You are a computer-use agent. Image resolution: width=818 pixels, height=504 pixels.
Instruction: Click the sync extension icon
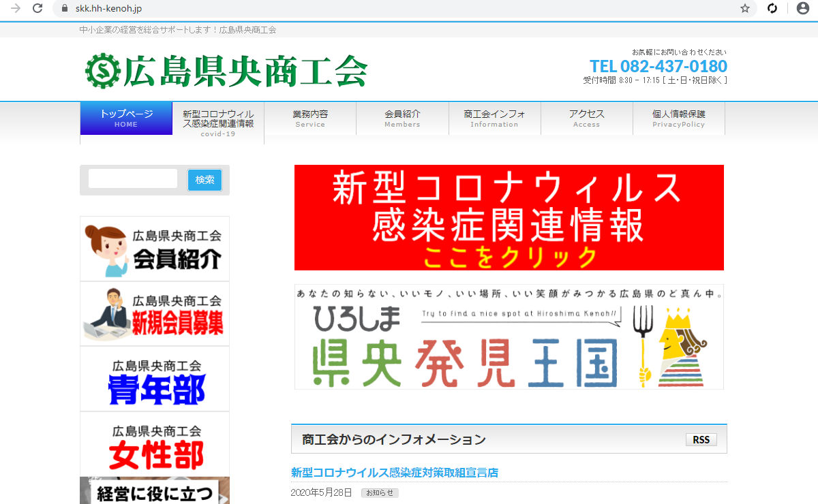[772, 8]
